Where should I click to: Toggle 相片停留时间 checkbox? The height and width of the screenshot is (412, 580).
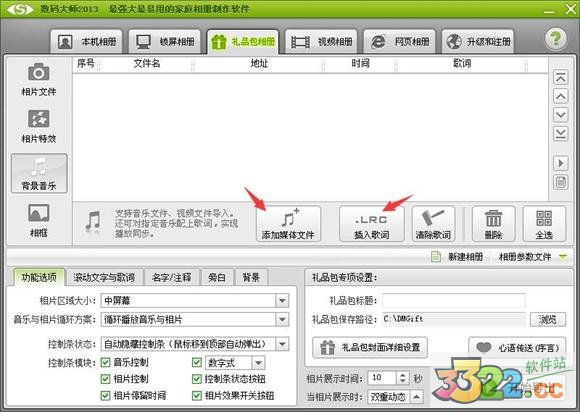(x=105, y=395)
